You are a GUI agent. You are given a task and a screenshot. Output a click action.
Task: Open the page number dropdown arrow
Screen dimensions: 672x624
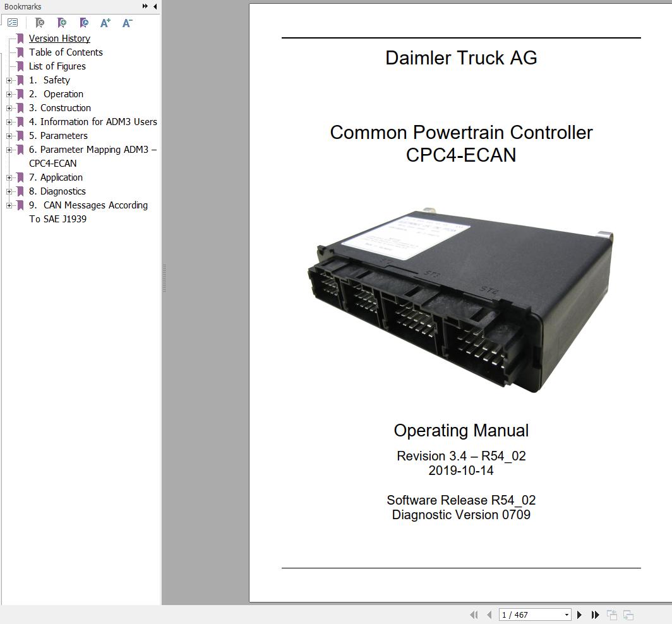click(567, 615)
